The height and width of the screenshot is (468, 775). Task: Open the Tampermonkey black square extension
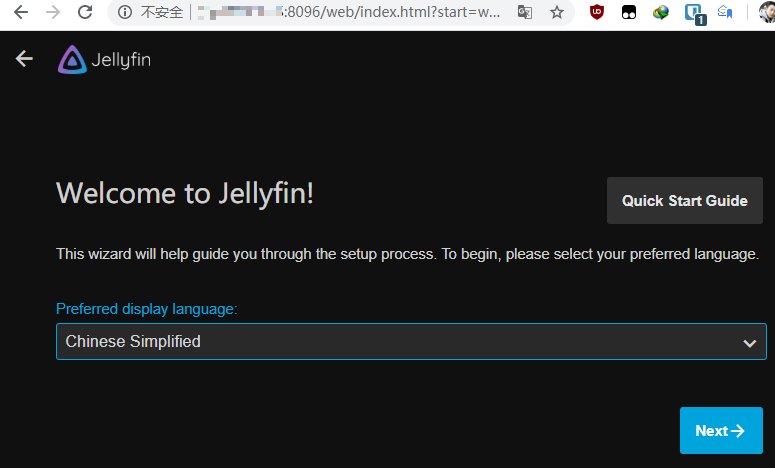click(x=629, y=13)
